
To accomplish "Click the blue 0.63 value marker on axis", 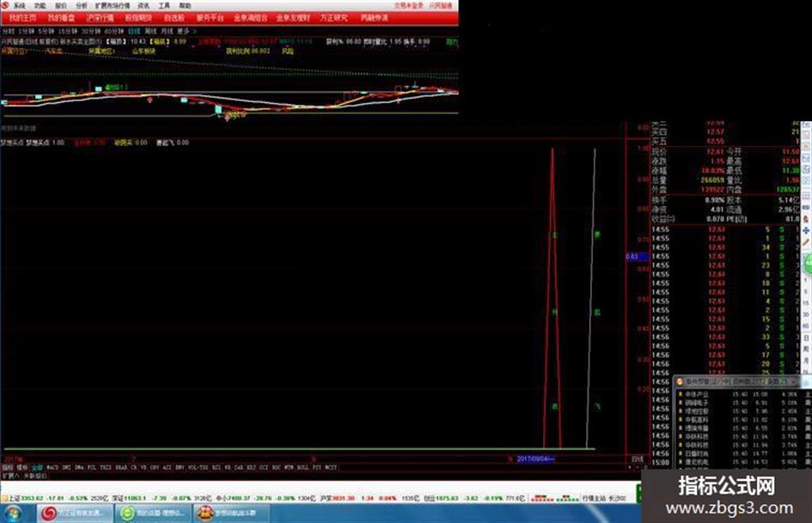I will tap(638, 256).
